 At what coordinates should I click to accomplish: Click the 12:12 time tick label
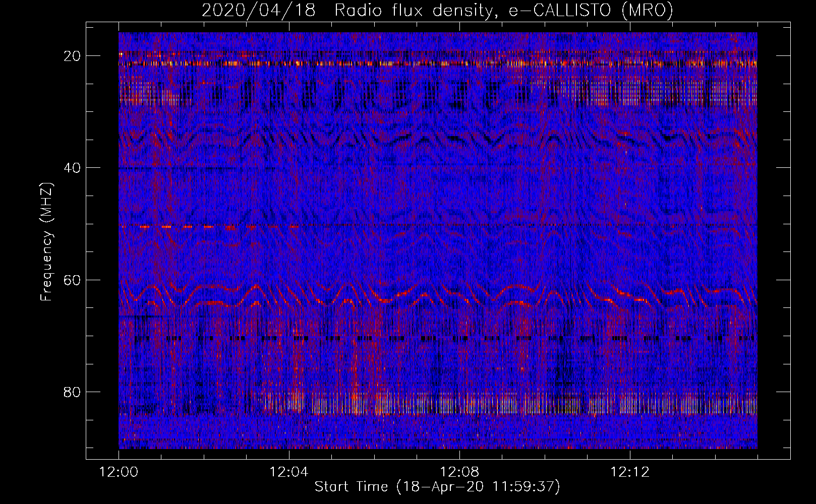(630, 472)
